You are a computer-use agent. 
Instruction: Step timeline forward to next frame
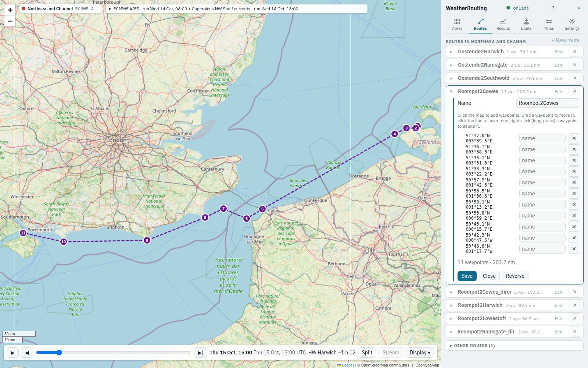tap(200, 353)
